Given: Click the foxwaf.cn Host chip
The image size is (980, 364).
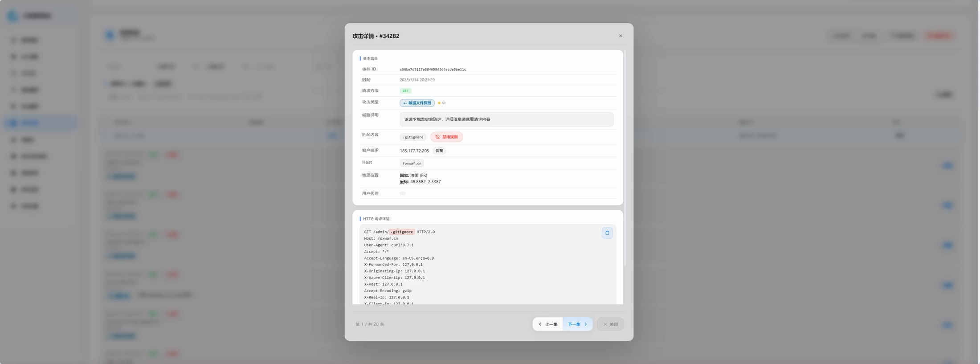Looking at the screenshot, I should coord(412,163).
